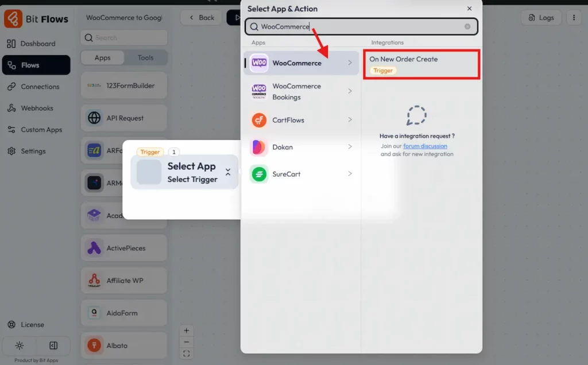
Task: Expand the Select App trigger node chevron
Action: [x=228, y=172]
